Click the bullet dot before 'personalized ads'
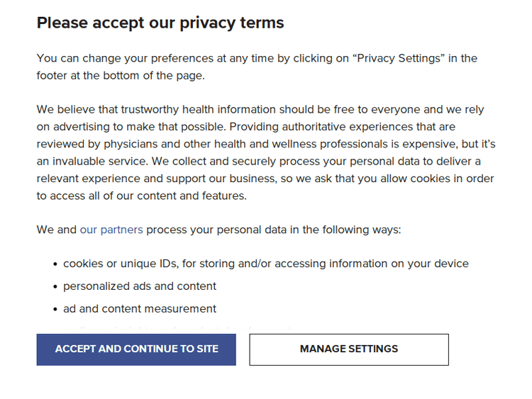This screenshot has height=399, width=532. 55,287
